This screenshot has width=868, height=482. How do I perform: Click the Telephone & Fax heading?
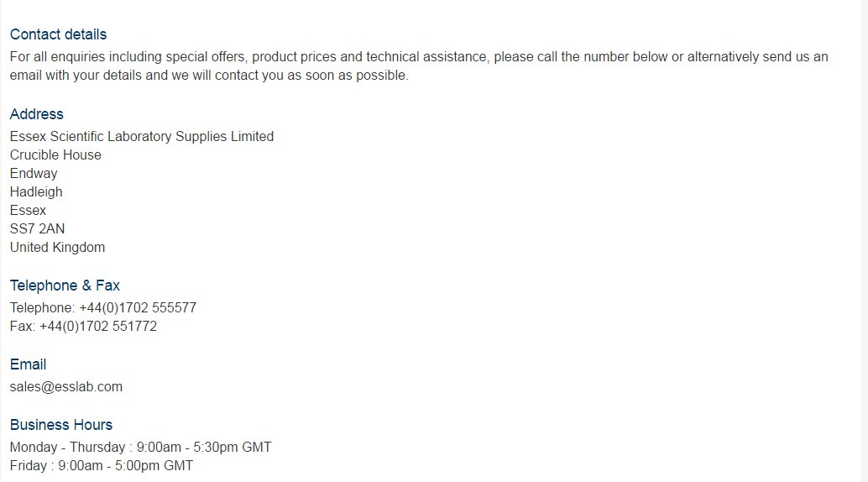(x=65, y=286)
